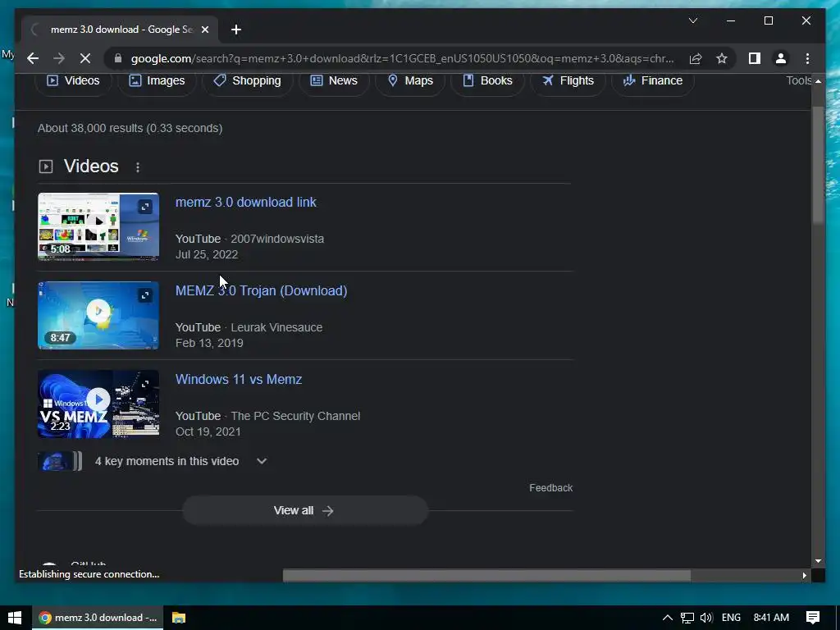
Task: Play thumbnail of 5:08 memz video
Action: click(x=98, y=226)
